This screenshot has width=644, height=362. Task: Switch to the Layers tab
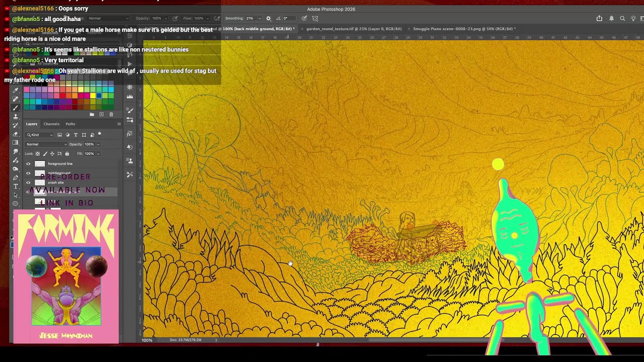(x=32, y=124)
